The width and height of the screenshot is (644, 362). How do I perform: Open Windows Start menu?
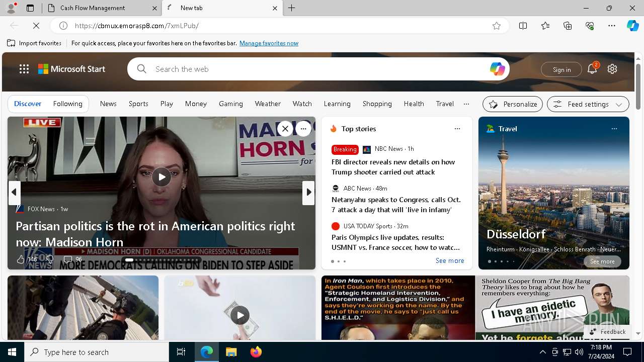tap(12, 352)
